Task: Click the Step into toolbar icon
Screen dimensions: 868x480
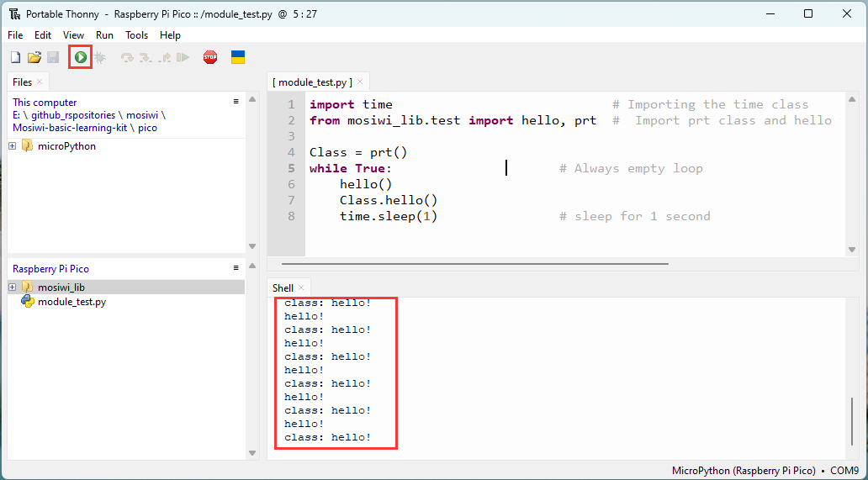Action: (x=146, y=57)
